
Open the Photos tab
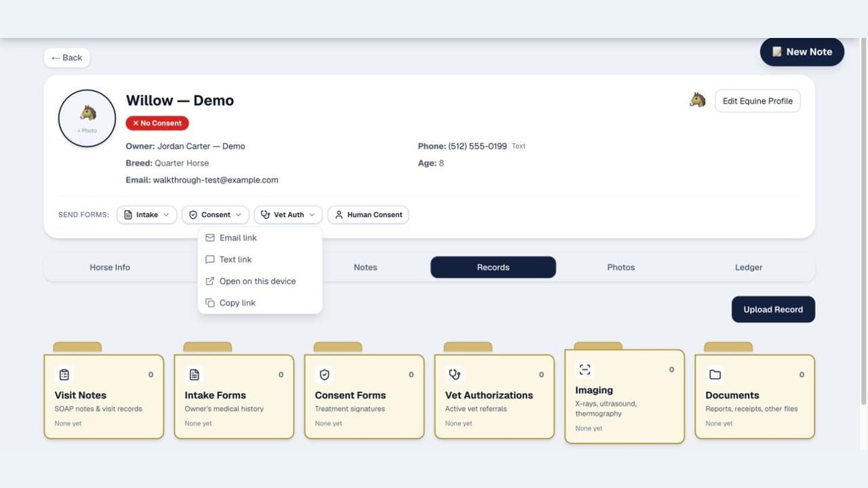(621, 267)
